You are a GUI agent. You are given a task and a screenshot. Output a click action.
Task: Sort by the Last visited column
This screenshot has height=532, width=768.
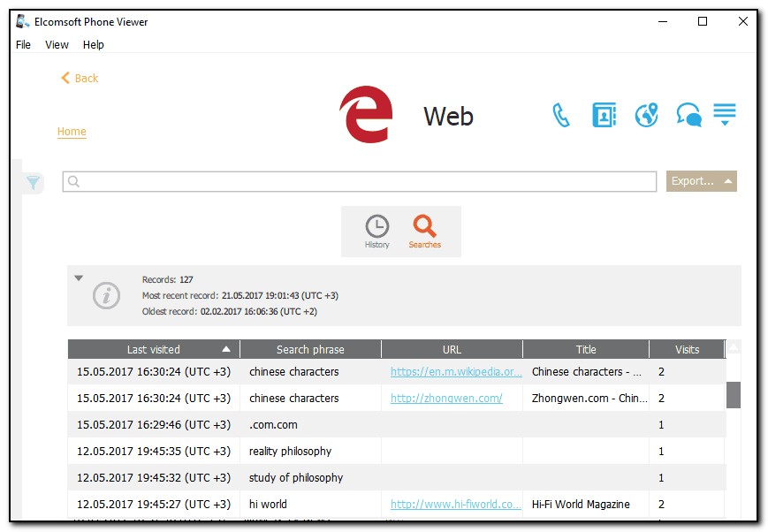153,349
